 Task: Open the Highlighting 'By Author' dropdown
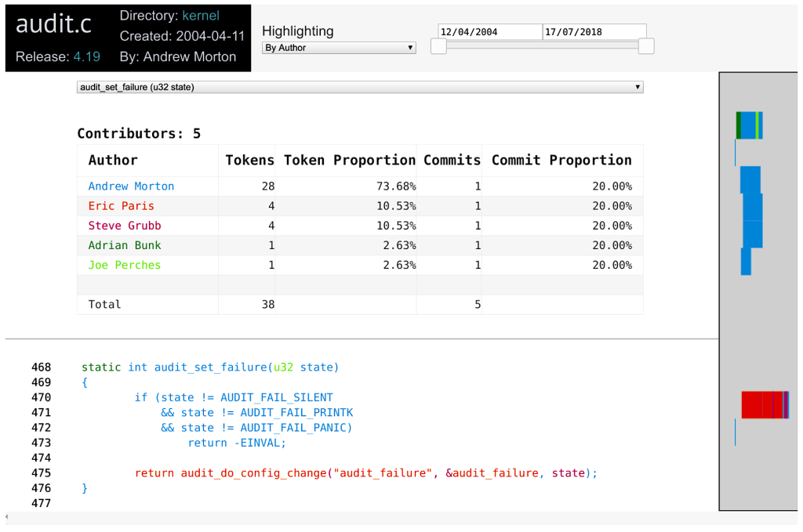click(338, 48)
